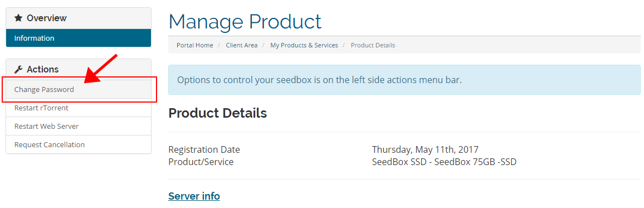Select the Product/Service label
This screenshot has height=208, width=644.
201,162
